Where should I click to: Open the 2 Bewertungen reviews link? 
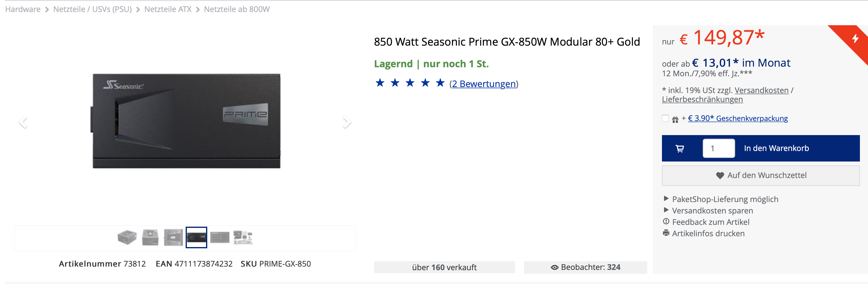point(483,84)
